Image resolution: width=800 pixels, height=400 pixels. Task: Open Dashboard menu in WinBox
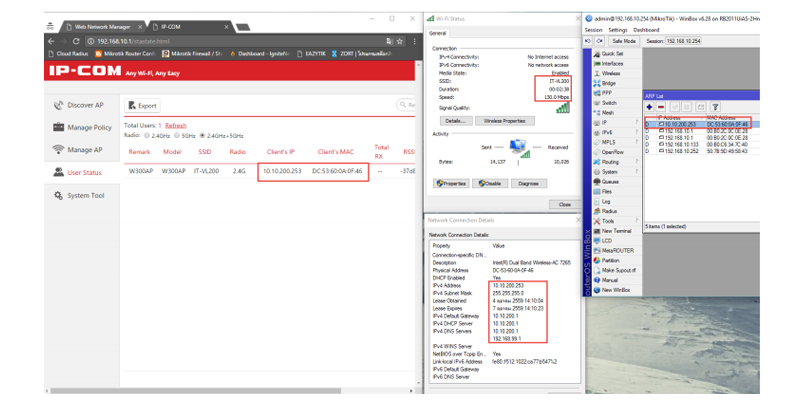coord(646,30)
